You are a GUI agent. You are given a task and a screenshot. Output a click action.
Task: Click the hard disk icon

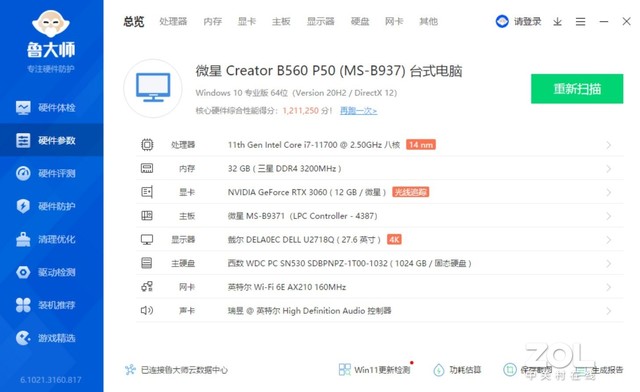click(x=147, y=263)
